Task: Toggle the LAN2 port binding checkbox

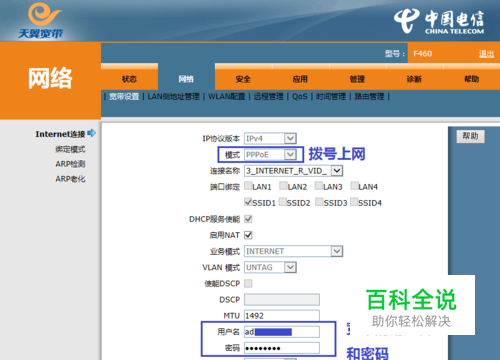Action: coord(283,186)
